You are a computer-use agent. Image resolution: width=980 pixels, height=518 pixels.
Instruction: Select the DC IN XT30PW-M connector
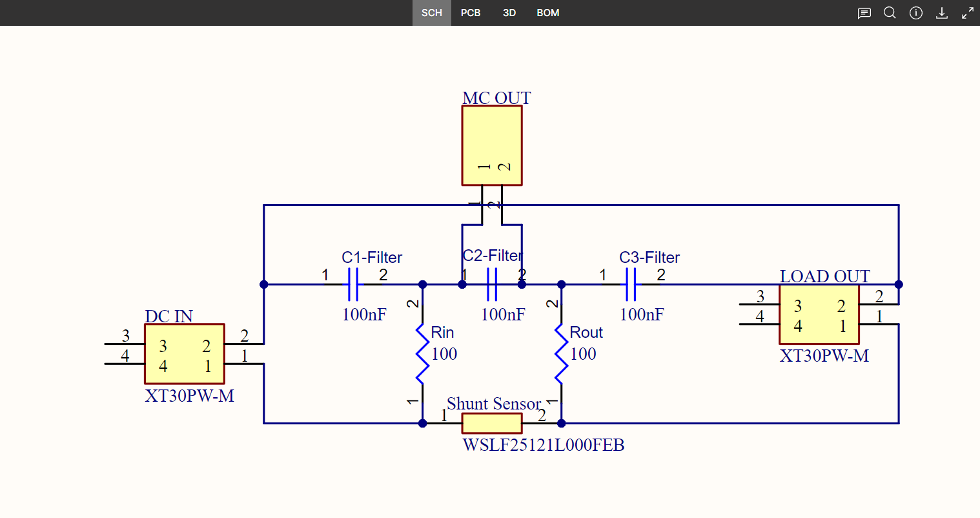pyautogui.click(x=184, y=353)
